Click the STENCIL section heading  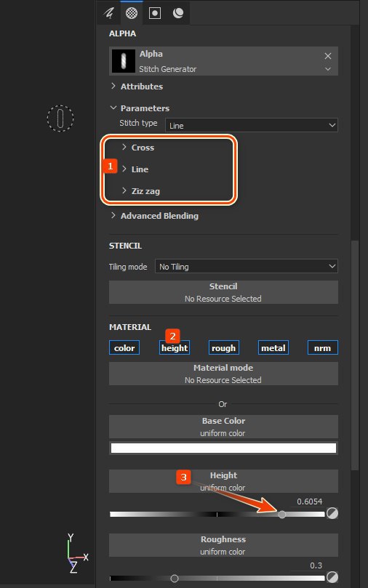coord(125,246)
